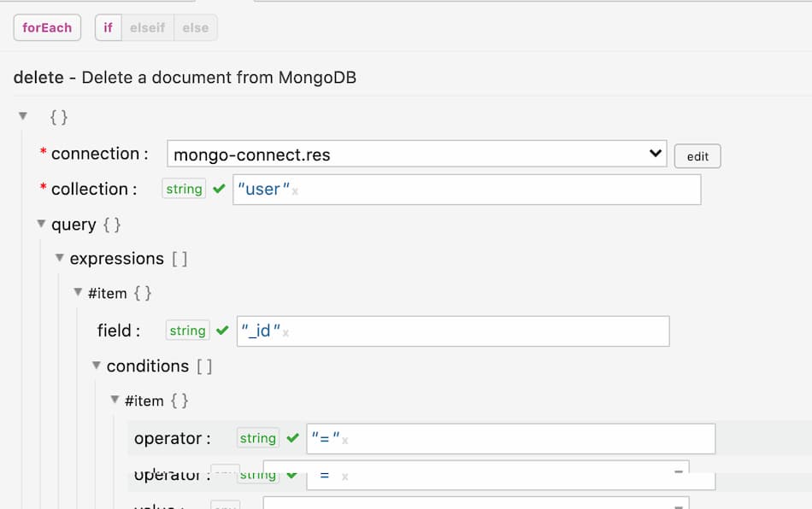This screenshot has width=812, height=509.
Task: Select the query tree label
Action: tap(74, 225)
